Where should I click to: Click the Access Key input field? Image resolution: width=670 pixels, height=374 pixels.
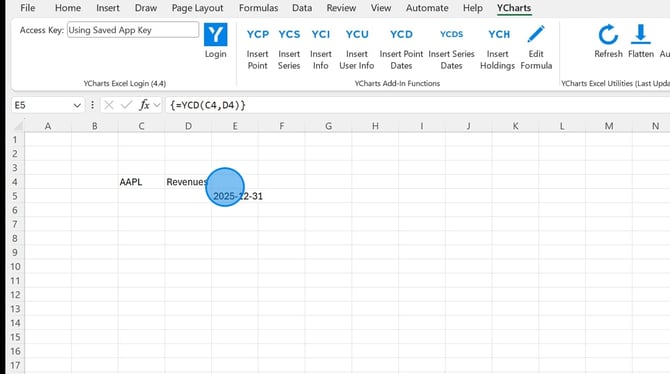point(133,30)
